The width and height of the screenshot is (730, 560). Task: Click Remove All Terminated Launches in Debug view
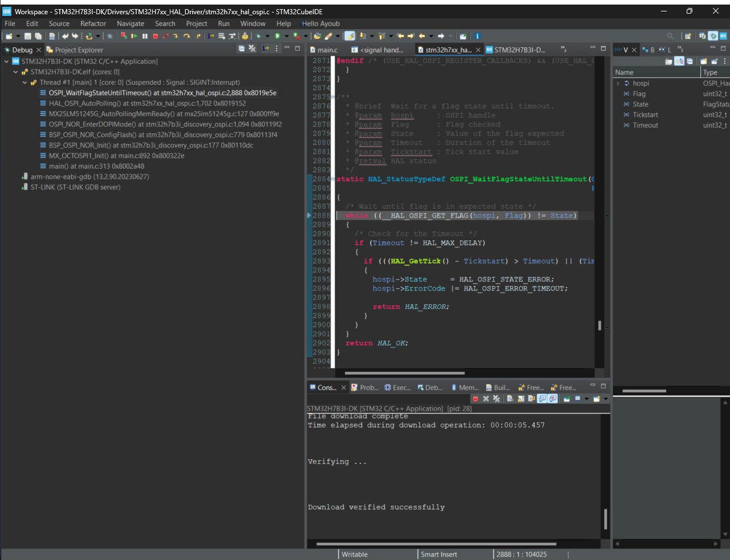(x=252, y=49)
